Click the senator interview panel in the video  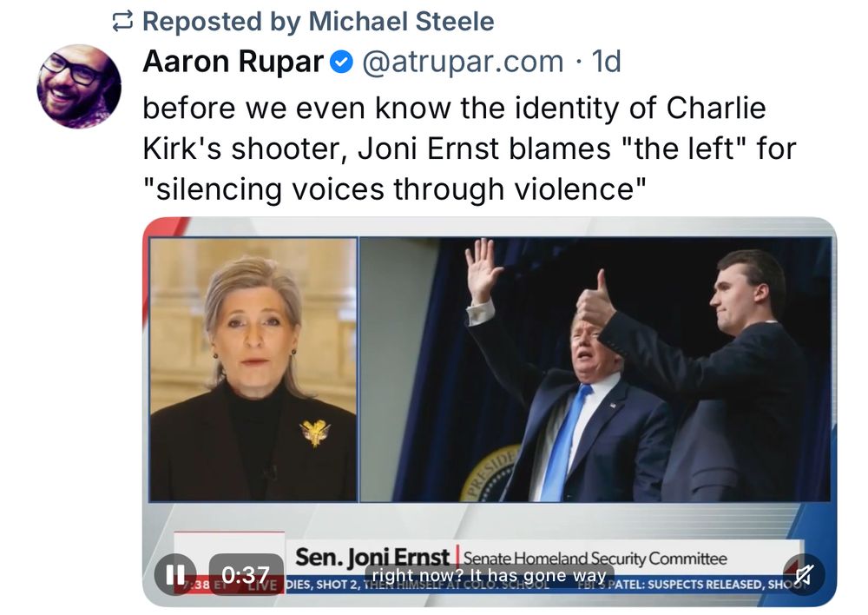pos(253,370)
